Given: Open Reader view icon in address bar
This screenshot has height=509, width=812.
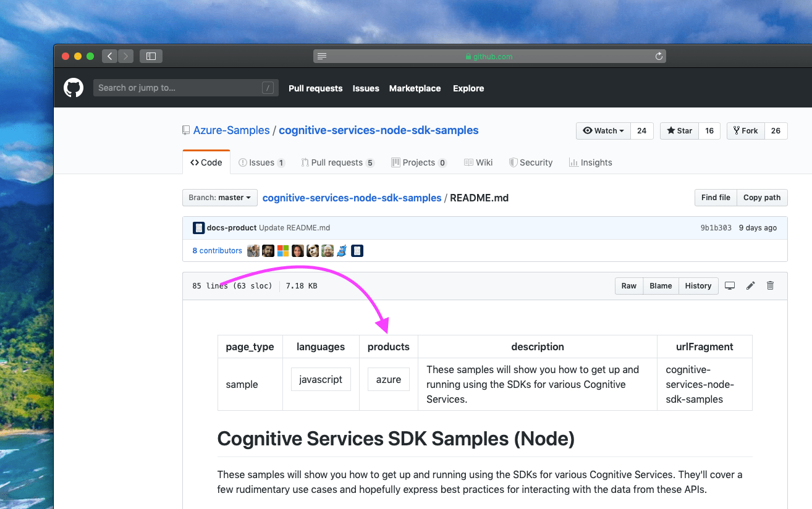Looking at the screenshot, I should click(321, 56).
